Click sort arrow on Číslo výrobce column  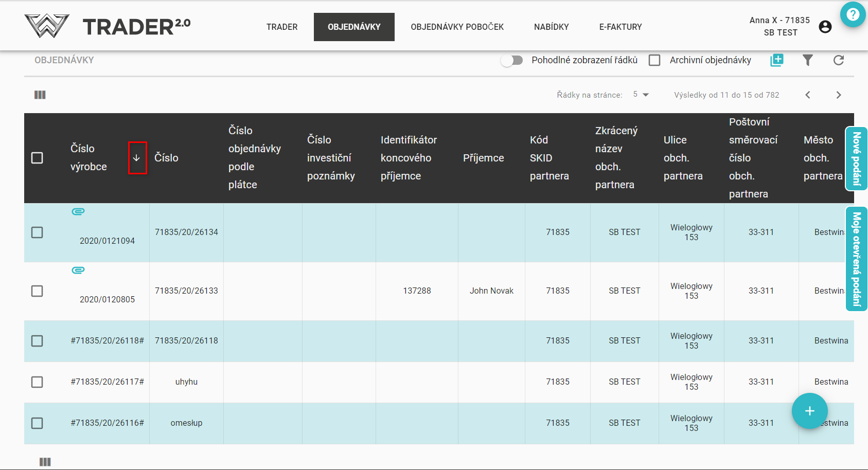coord(137,158)
